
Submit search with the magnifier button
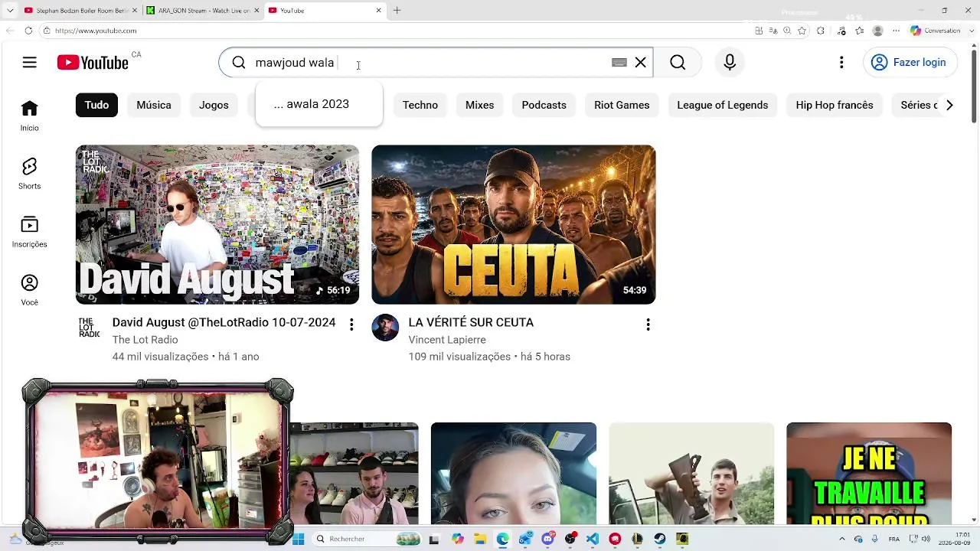tap(678, 63)
